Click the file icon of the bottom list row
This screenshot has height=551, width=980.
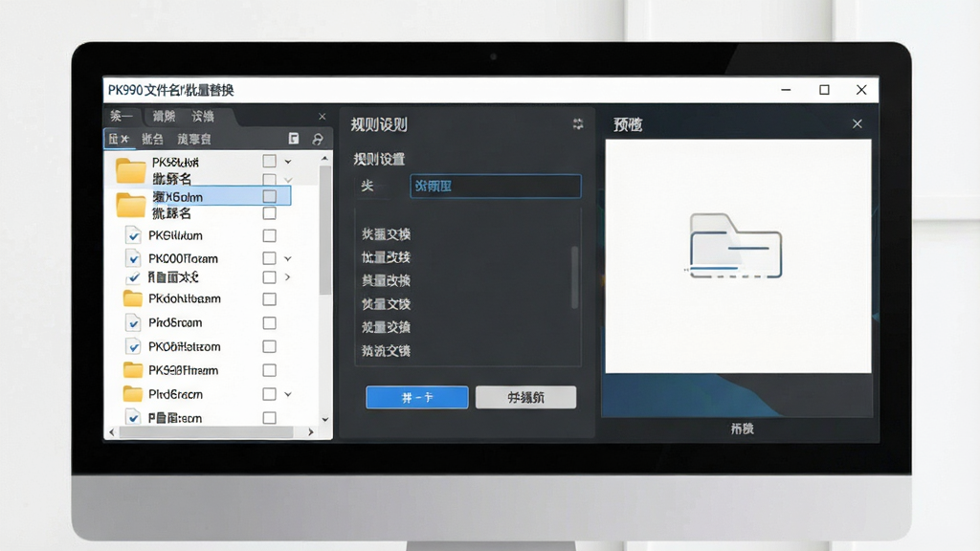(132, 417)
